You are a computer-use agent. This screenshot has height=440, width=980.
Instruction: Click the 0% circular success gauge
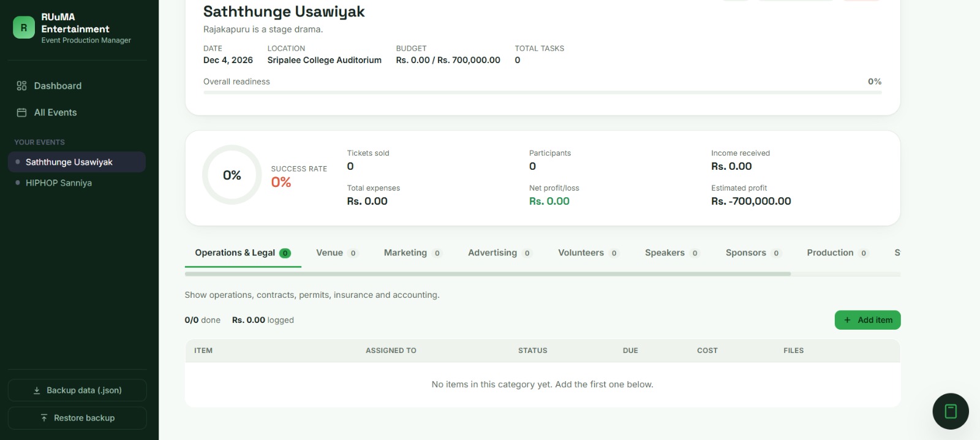(232, 175)
